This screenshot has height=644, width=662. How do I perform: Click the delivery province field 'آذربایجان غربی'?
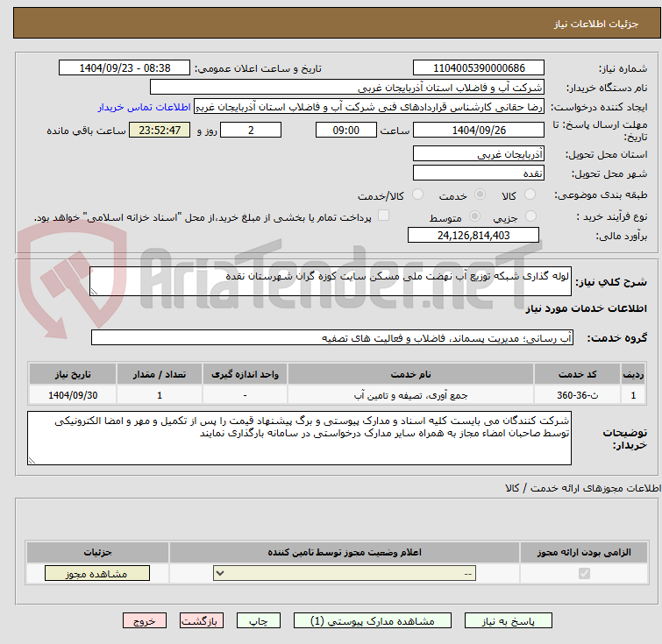point(479,154)
